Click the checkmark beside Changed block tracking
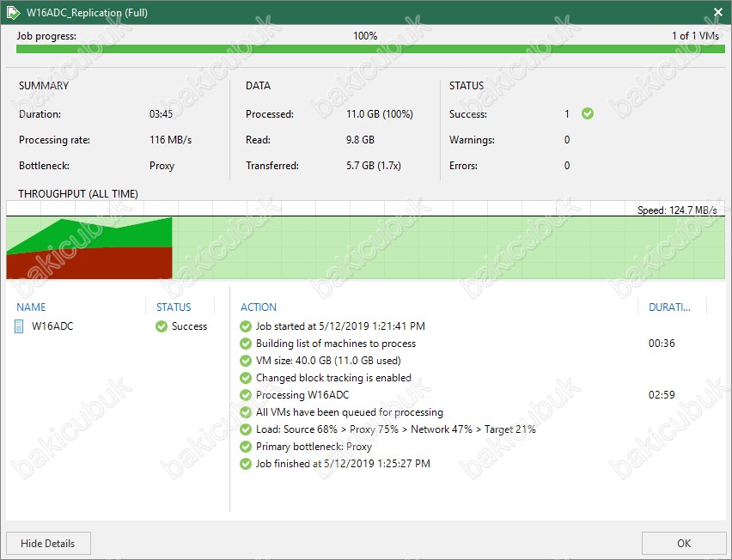The image size is (732, 560). pyautogui.click(x=246, y=378)
